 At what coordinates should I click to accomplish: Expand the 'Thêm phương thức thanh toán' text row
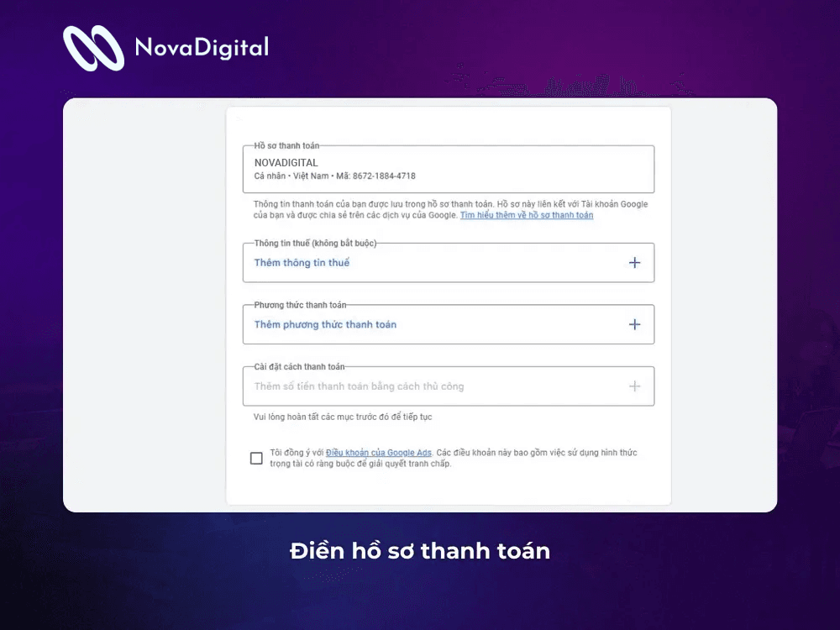tap(325, 325)
